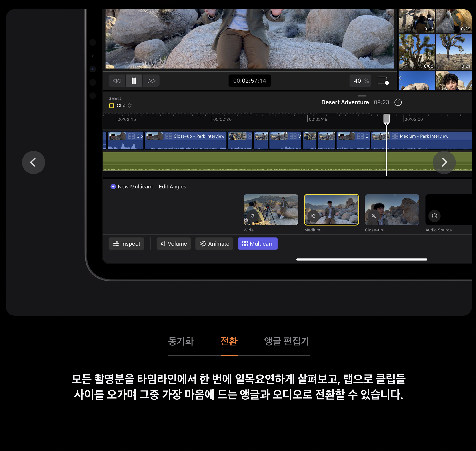
Task: Switch to the Close-up angle thumbnail
Action: coord(392,210)
